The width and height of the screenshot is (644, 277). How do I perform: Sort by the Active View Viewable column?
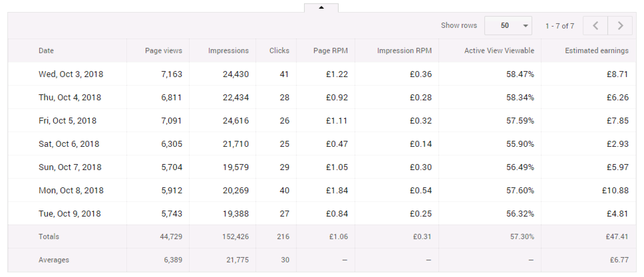point(499,50)
